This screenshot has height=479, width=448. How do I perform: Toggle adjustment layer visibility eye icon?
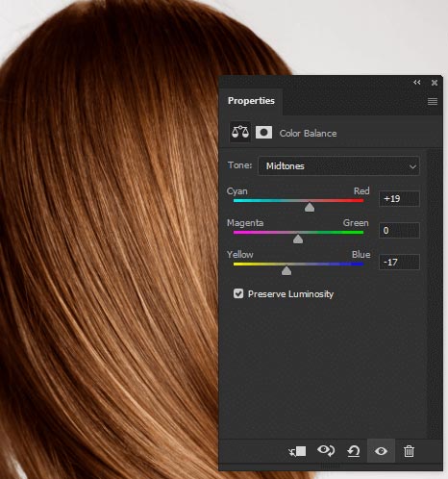381,451
